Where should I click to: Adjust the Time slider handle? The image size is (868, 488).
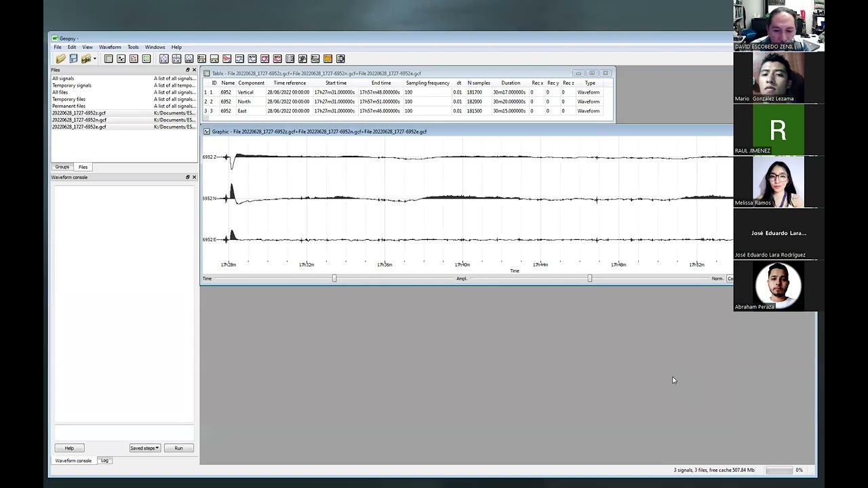[x=334, y=279]
